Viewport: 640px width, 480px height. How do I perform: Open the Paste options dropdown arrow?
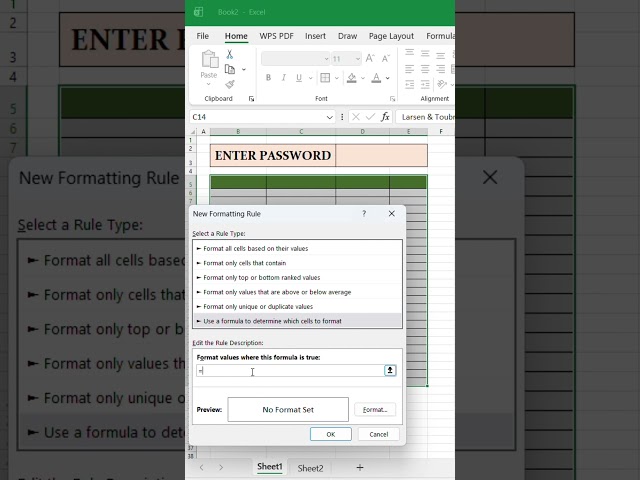[x=209, y=84]
